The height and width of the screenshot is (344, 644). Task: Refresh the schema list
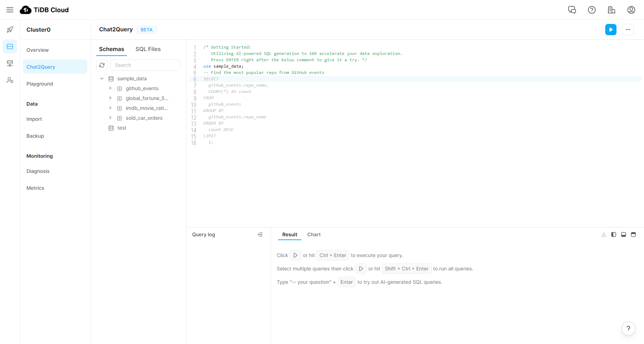(x=102, y=65)
